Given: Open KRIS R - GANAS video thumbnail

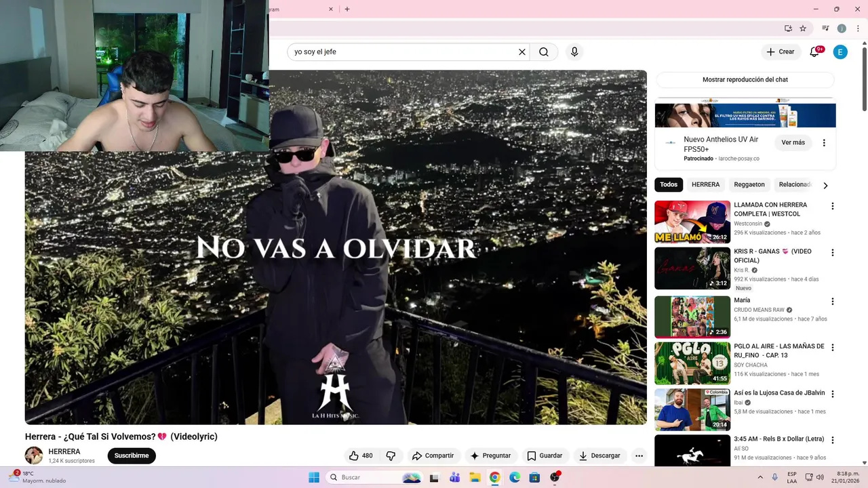Looking at the screenshot, I should tap(692, 268).
